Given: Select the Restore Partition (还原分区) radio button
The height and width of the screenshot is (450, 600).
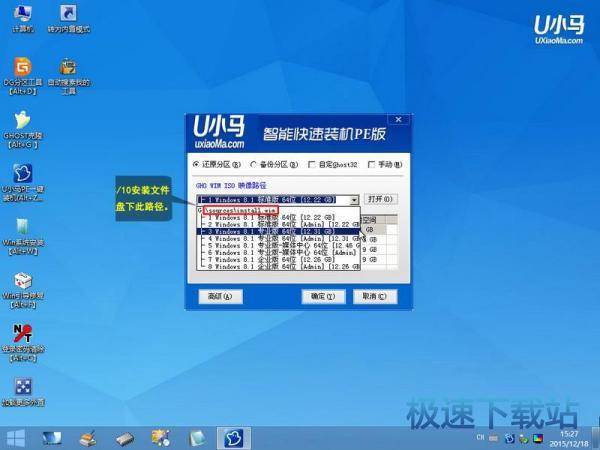Looking at the screenshot, I should (x=217, y=165).
